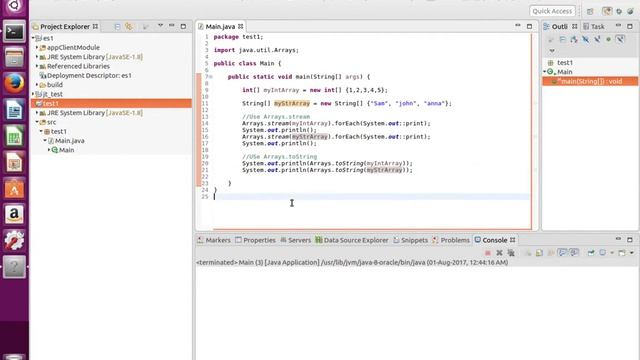This screenshot has width=640, height=360.
Task: Collapse the es1 project node
Action: point(33,38)
